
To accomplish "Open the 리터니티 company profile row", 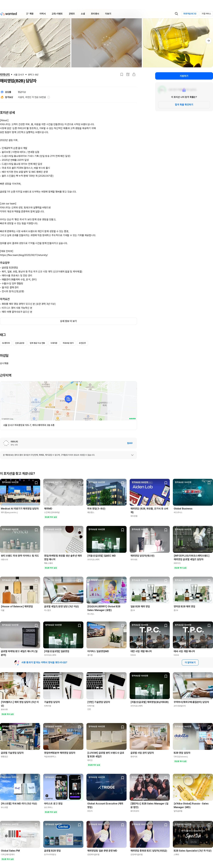I will click(68, 443).
